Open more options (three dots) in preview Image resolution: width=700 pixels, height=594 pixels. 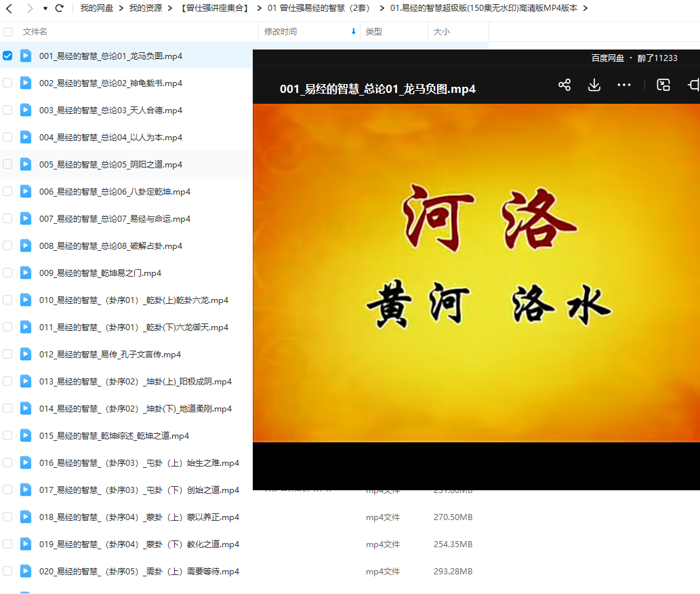pyautogui.click(x=623, y=85)
